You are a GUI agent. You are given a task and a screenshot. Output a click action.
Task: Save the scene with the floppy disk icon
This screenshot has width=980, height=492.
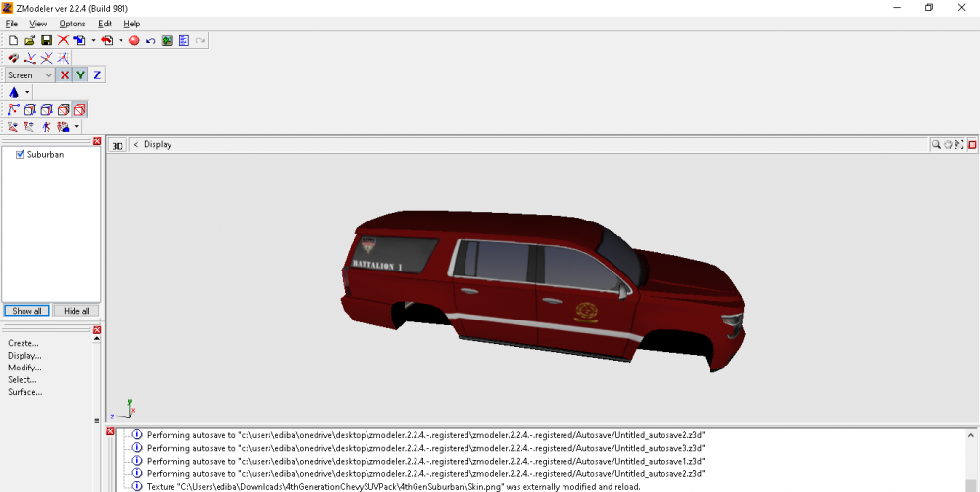46,40
